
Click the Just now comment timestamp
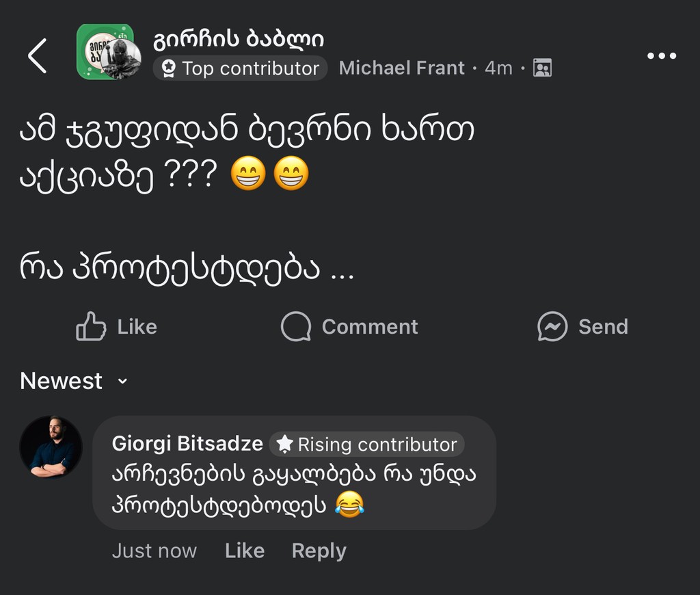tap(154, 551)
